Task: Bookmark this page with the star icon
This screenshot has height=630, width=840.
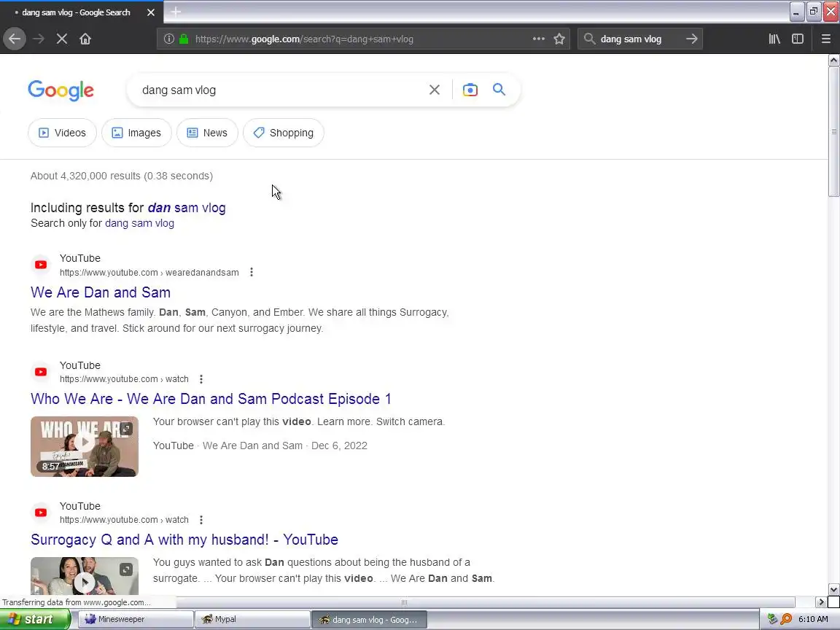Action: point(559,39)
